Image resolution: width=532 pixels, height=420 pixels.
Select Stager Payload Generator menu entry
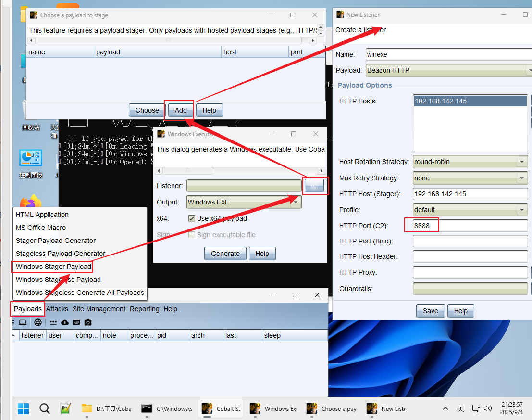[x=56, y=241]
